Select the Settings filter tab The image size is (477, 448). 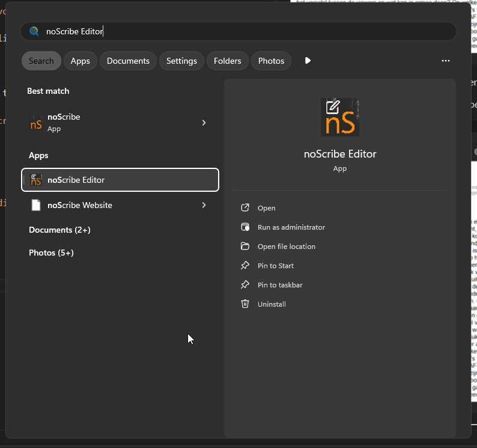[x=181, y=61]
